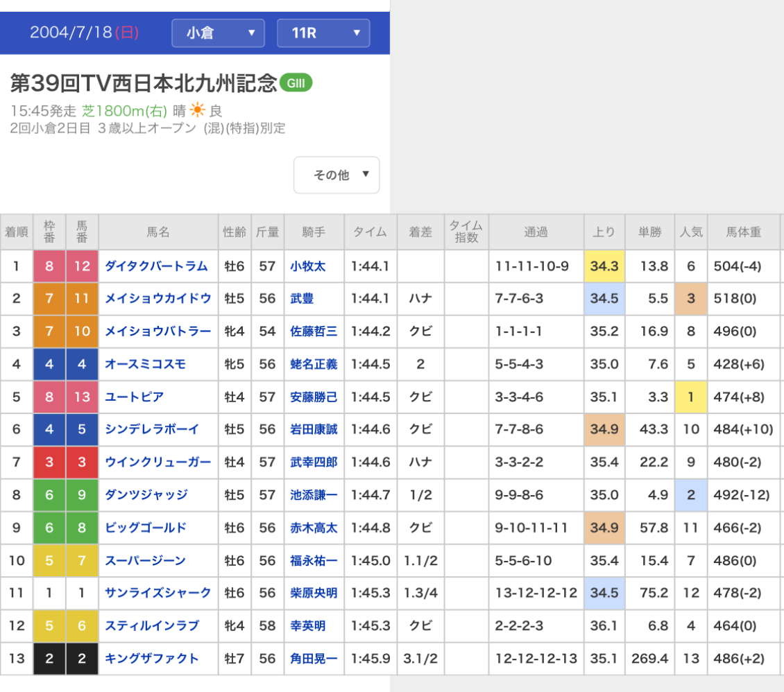Open jockey 小牧太's profile

pyautogui.click(x=307, y=266)
